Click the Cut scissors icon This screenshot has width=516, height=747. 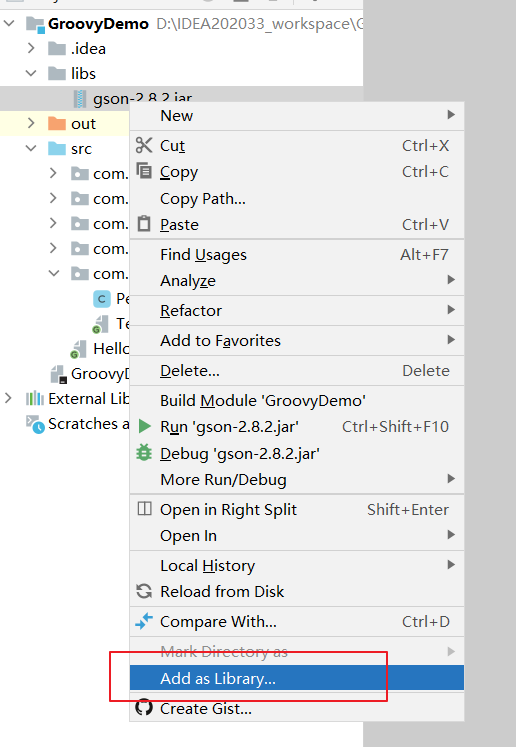coord(144,145)
